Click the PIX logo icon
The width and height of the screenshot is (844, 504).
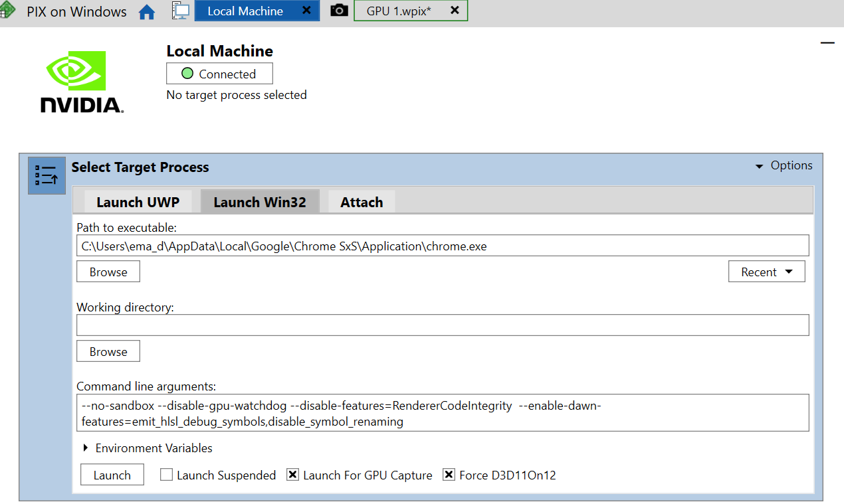7,11
